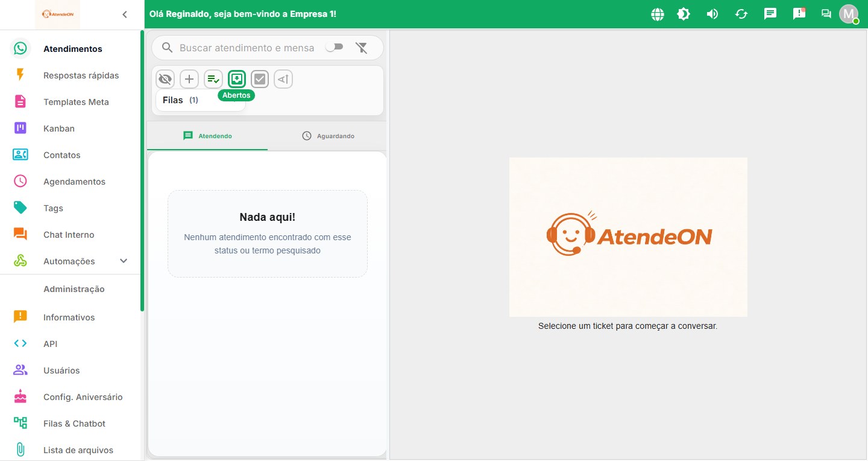Click the sort order arrow icon

pyautogui.click(x=283, y=79)
